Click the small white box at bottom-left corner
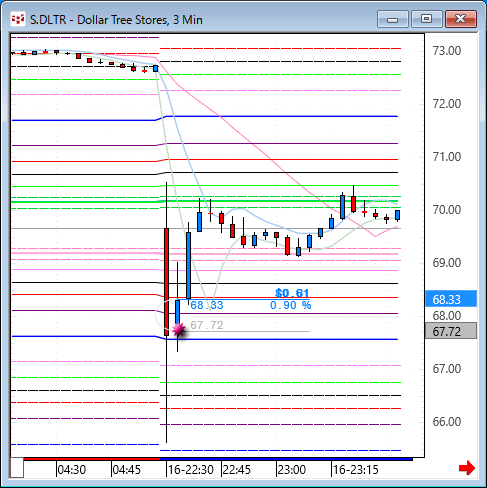Screen dimensions: 487x488 click(17, 468)
